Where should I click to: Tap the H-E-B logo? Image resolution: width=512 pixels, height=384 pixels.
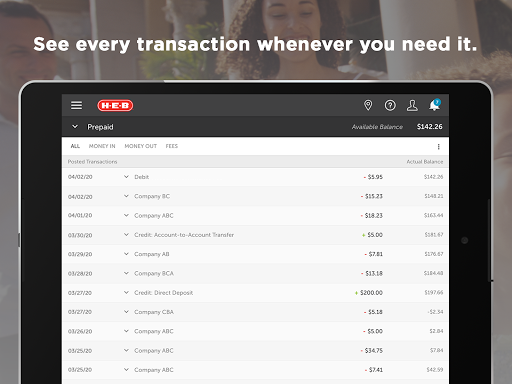tap(115, 106)
